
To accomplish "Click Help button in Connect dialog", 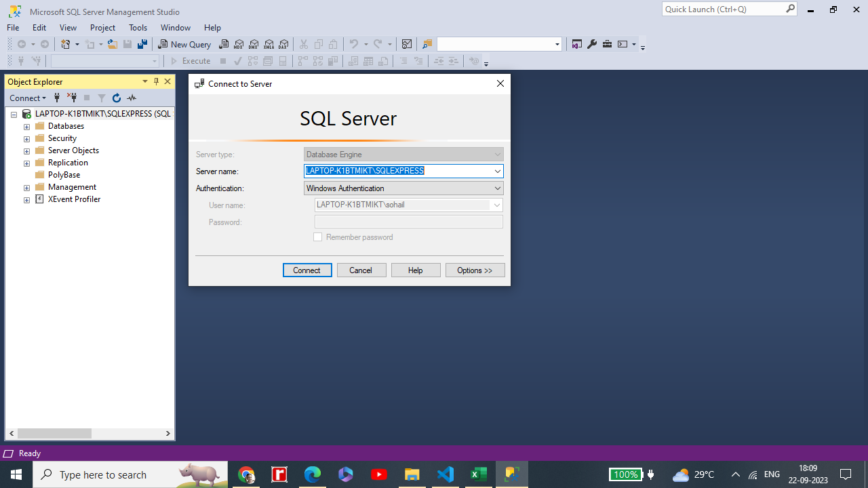I will click(416, 270).
